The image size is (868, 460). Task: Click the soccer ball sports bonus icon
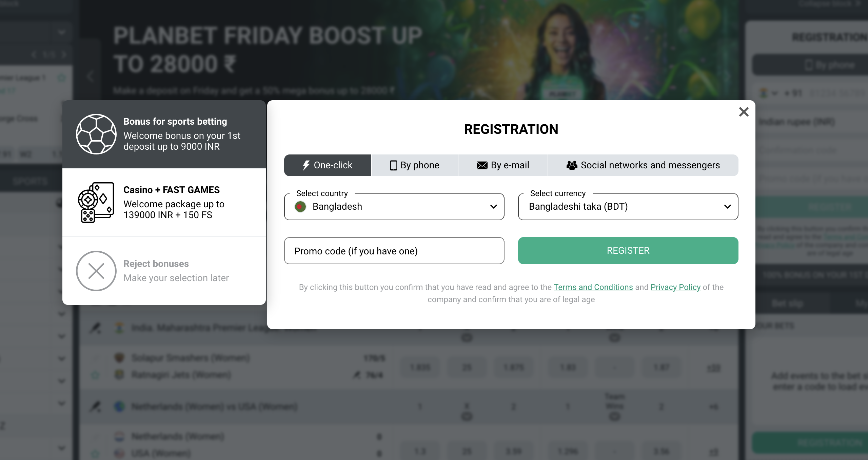(96, 134)
